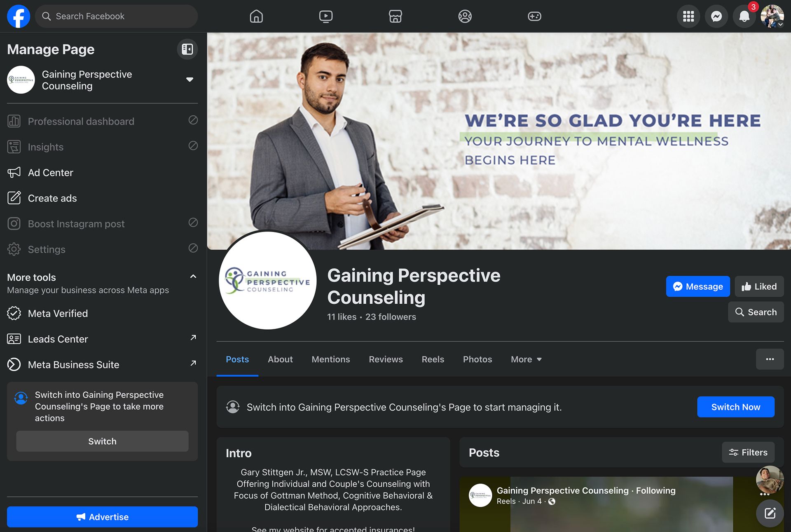Click the Meta Verified badge icon
This screenshot has height=532, width=791.
[x=14, y=313]
